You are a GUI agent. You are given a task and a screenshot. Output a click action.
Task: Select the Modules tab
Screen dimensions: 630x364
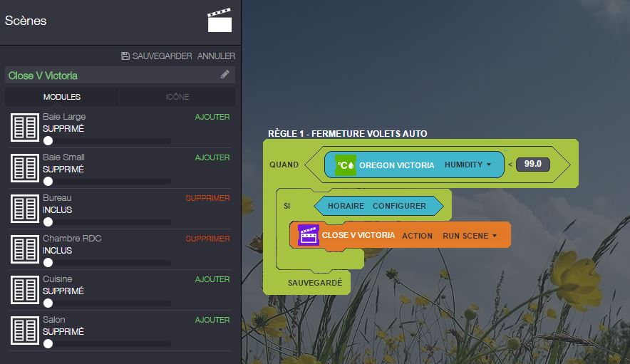(62, 97)
